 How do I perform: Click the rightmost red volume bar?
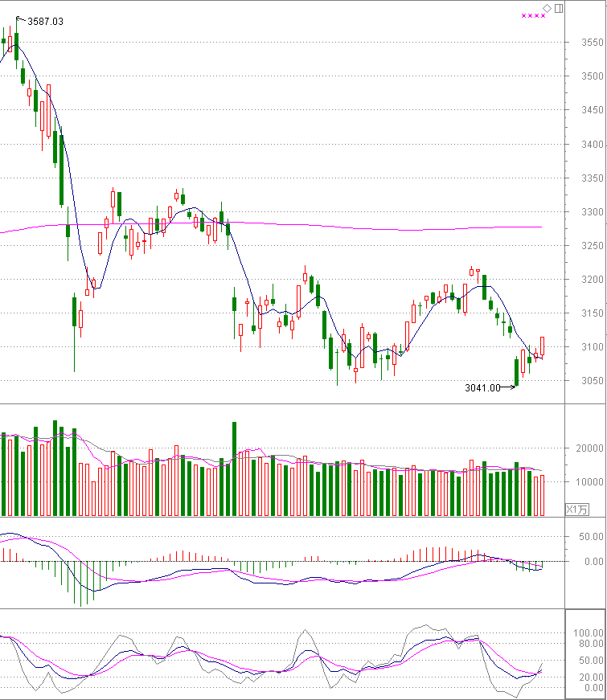coord(543,495)
